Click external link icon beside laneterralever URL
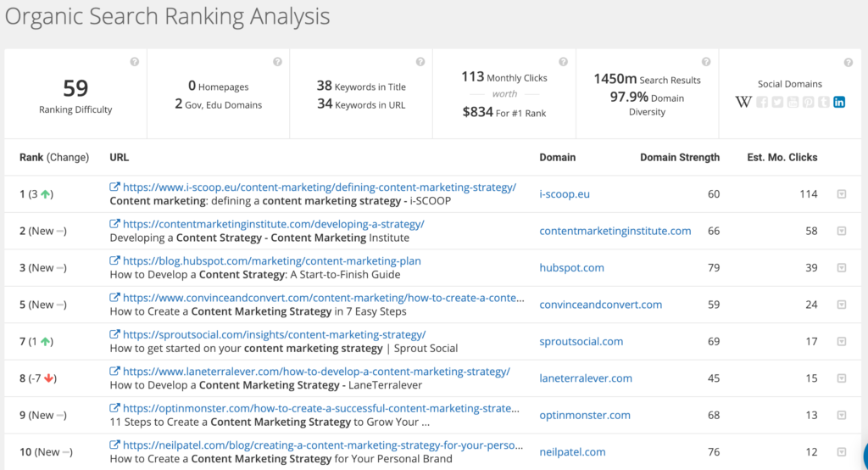 tap(114, 372)
